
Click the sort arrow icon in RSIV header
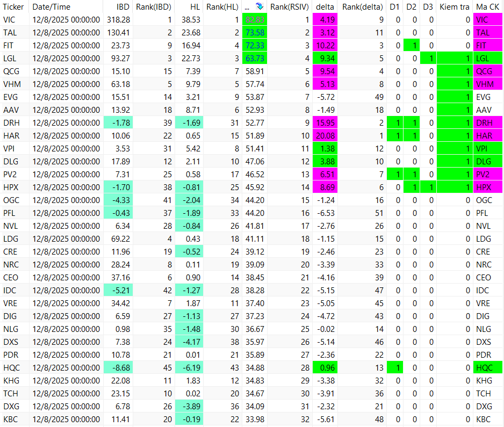pos(259,6)
